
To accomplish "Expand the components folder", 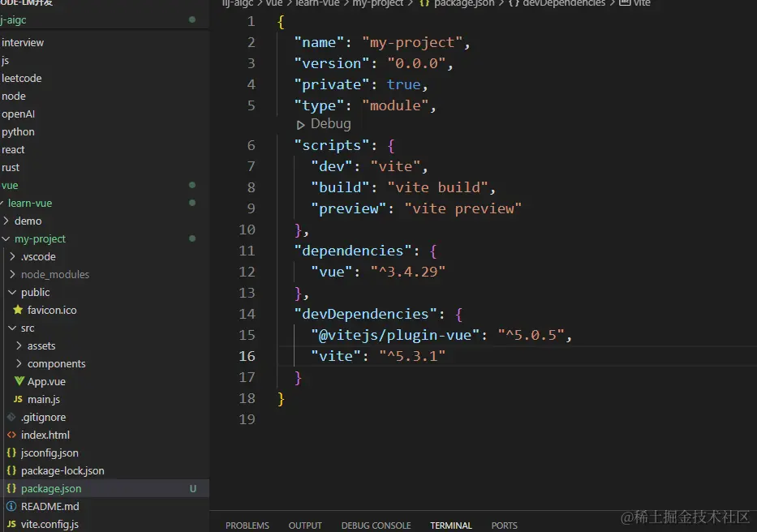I will tap(19, 363).
